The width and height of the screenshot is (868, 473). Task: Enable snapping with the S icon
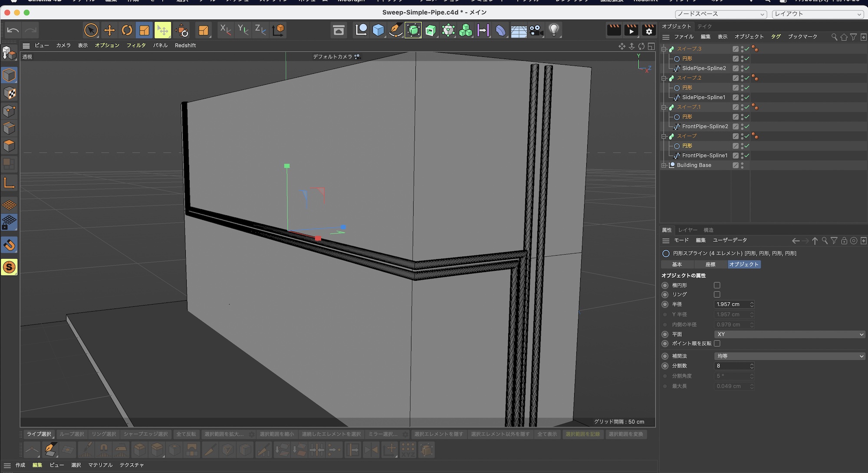click(x=9, y=267)
